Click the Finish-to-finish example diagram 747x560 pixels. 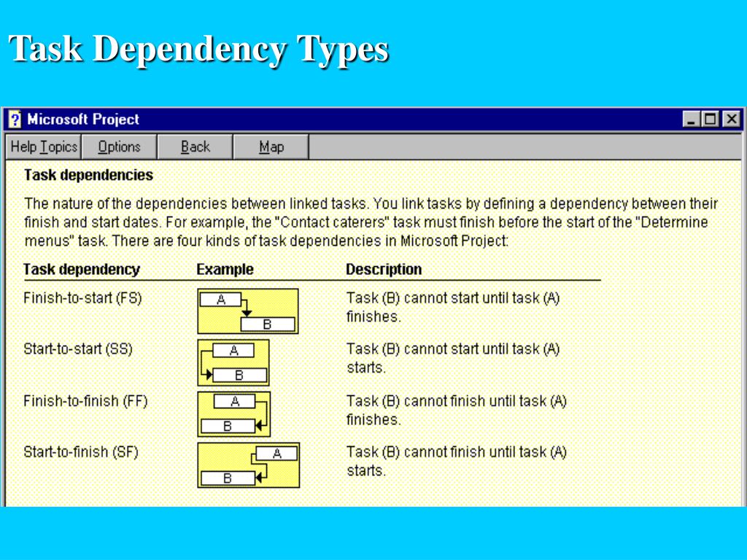pyautogui.click(x=233, y=414)
